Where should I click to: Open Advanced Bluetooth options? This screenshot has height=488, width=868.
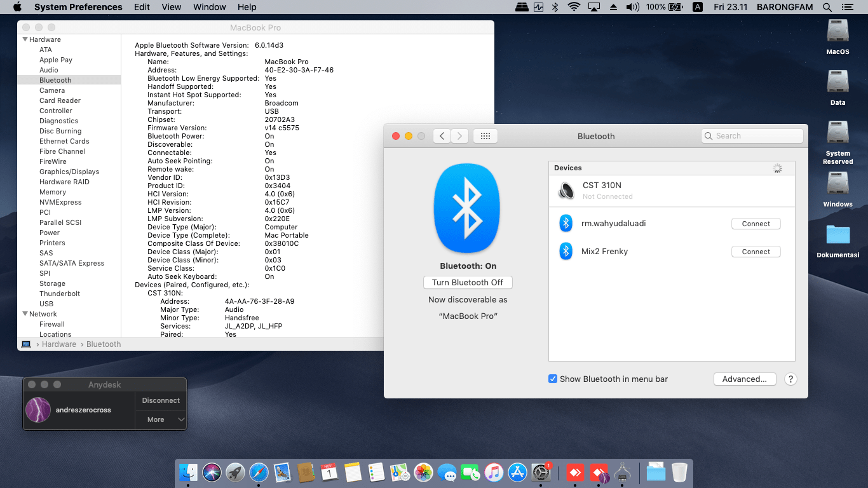[x=745, y=379]
